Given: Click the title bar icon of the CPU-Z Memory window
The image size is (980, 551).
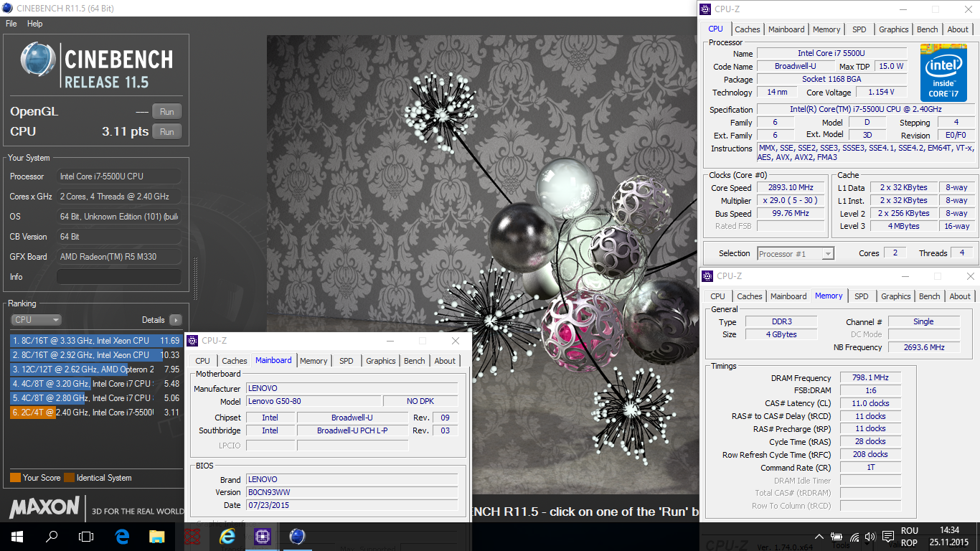Looking at the screenshot, I should (x=708, y=276).
